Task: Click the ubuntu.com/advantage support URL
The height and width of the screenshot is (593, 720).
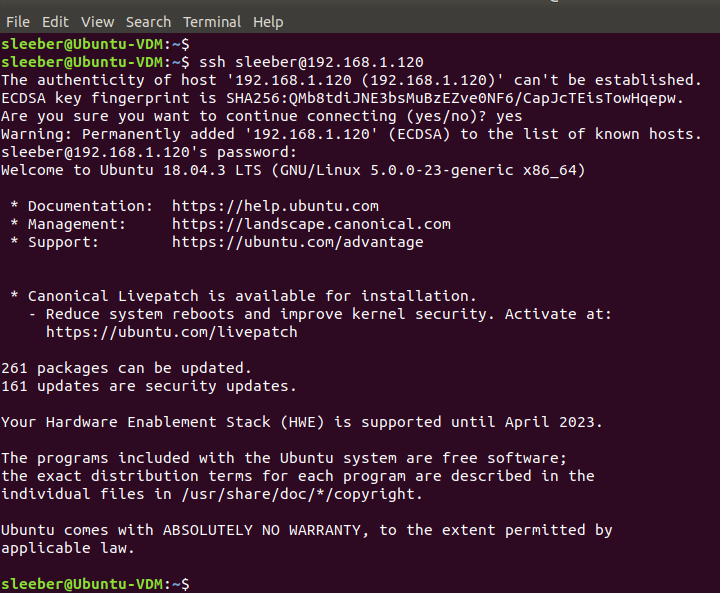Action: [x=297, y=242]
